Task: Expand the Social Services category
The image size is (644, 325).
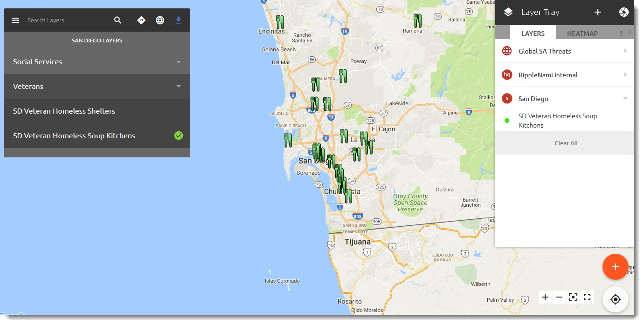Action: click(178, 61)
